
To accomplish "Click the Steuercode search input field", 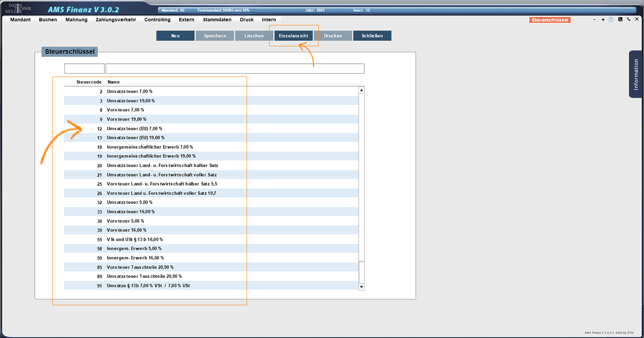I will [x=84, y=68].
